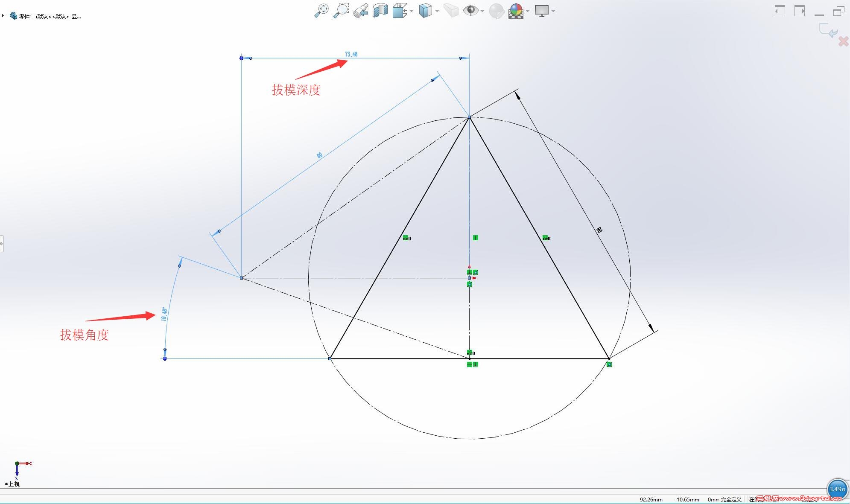
Task: Activate the Section View tool
Action: coord(380,10)
